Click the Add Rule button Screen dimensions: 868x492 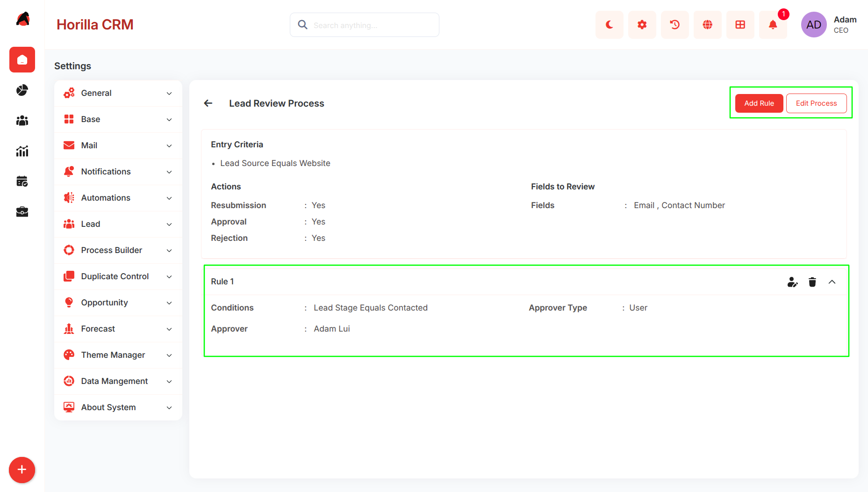pos(759,103)
